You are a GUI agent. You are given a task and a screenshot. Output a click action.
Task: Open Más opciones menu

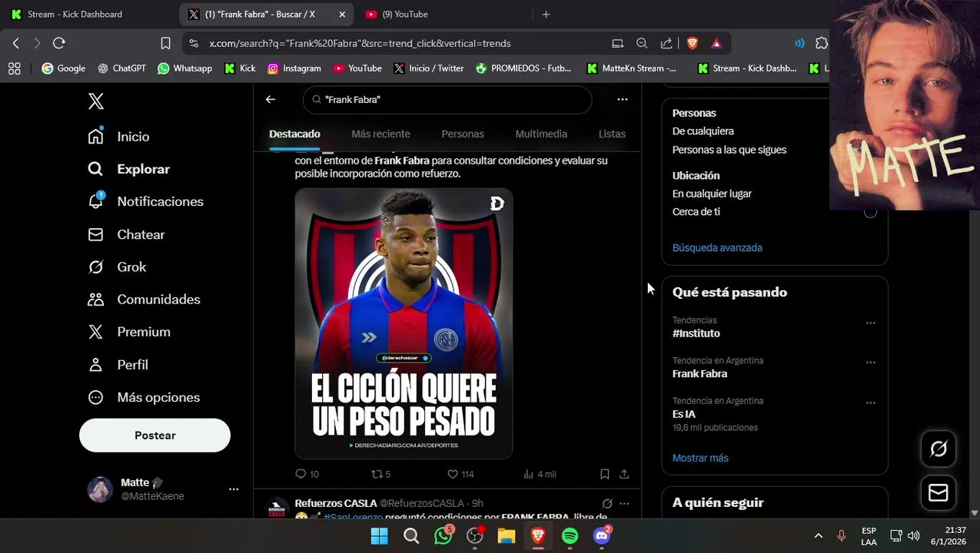144,397
